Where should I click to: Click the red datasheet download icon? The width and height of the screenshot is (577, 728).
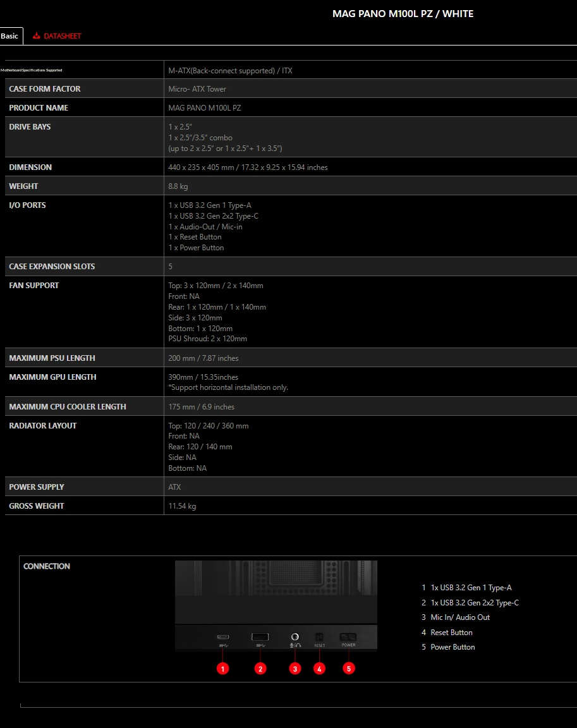(x=36, y=36)
